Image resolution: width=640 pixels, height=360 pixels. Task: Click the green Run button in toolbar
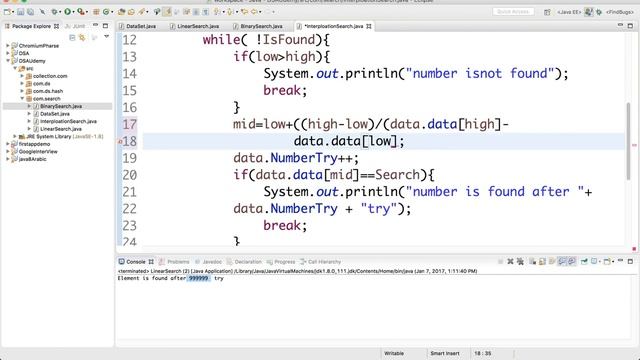coord(67,12)
